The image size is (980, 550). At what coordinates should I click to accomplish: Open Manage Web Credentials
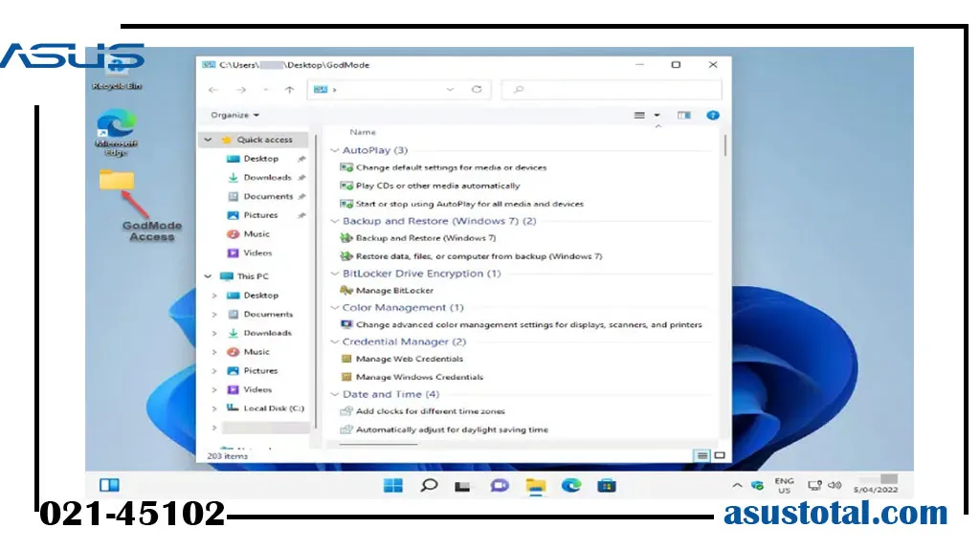point(410,359)
